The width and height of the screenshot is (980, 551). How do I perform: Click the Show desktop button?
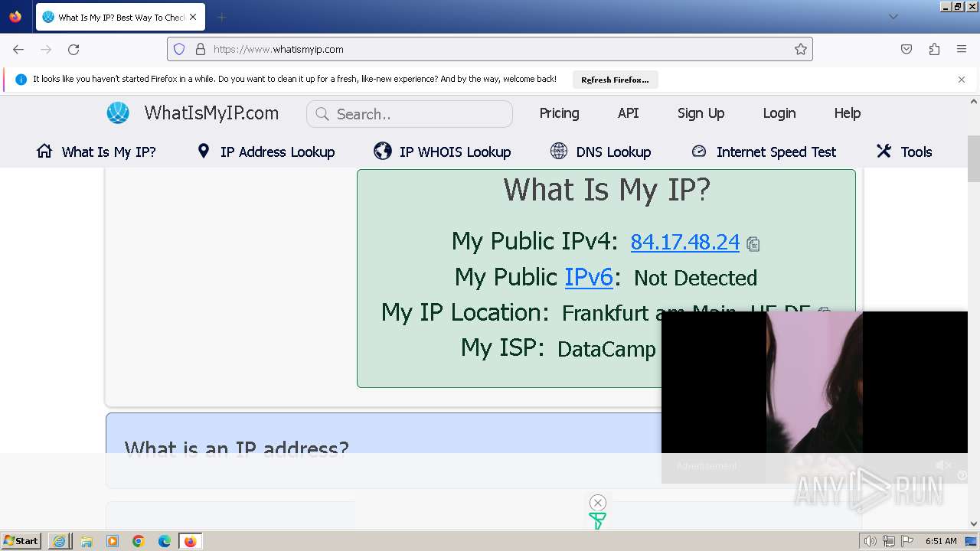[x=972, y=541]
